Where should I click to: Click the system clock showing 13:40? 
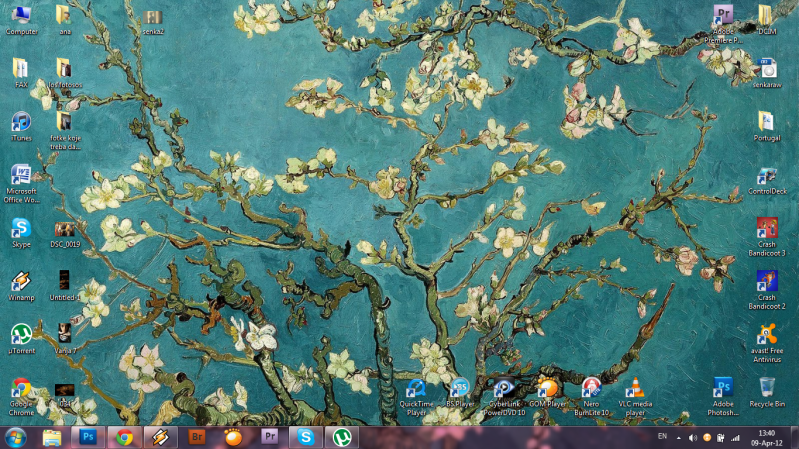pos(766,438)
